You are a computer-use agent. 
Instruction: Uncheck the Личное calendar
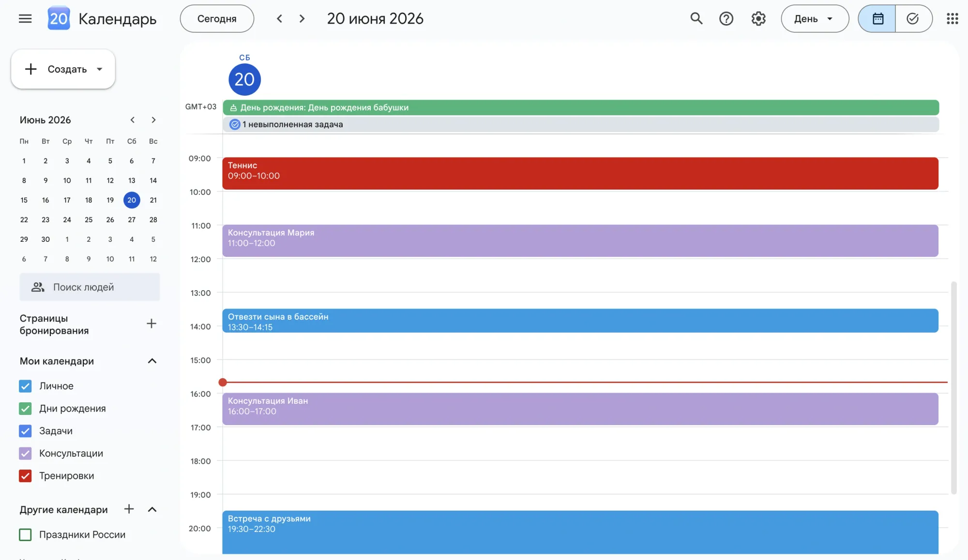tap(25, 386)
